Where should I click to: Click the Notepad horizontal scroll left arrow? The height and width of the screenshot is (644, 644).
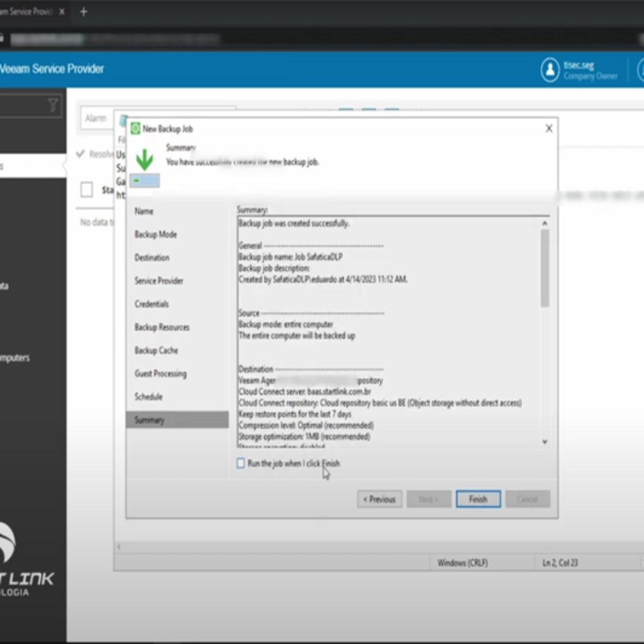tap(119, 547)
